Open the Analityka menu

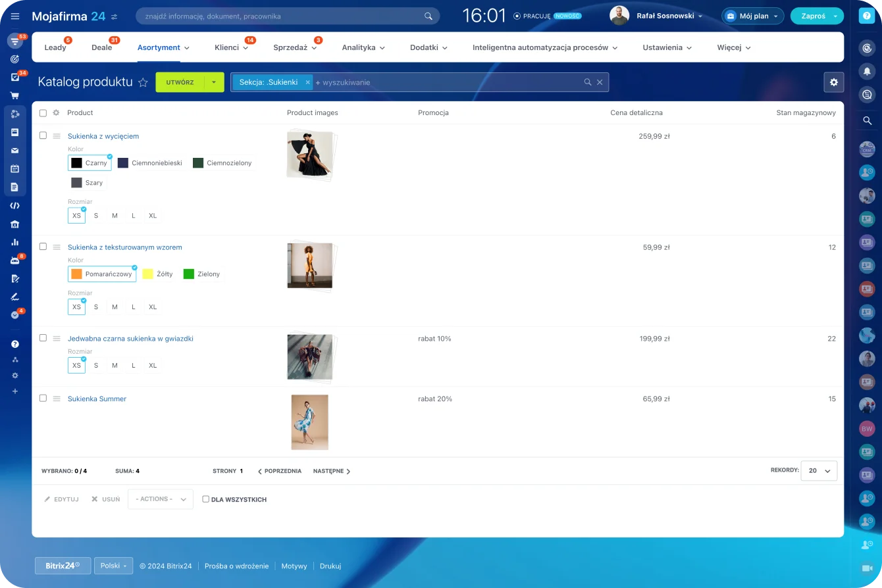tap(359, 47)
